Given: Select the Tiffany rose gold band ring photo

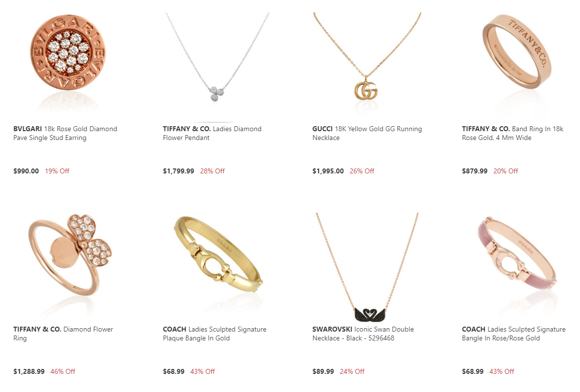Looking at the screenshot, I should (517, 62).
